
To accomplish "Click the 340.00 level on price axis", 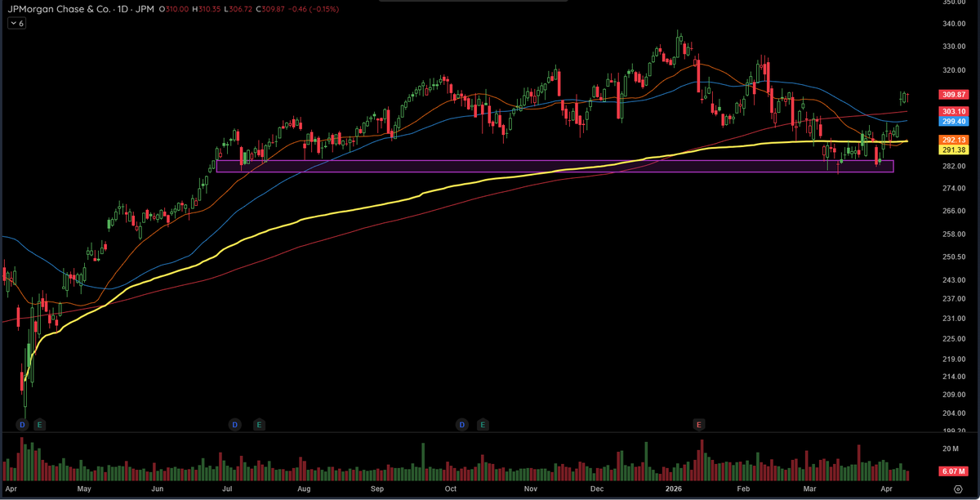I will (952, 24).
